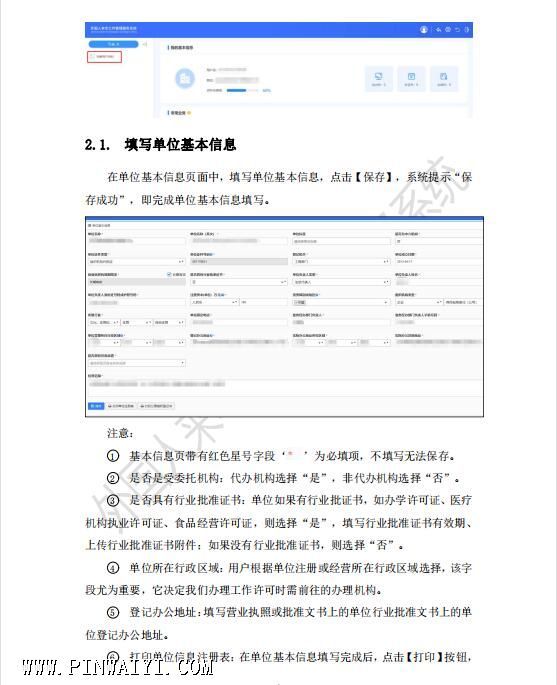
Task: Click the first grey print button after save
Action: point(121,406)
